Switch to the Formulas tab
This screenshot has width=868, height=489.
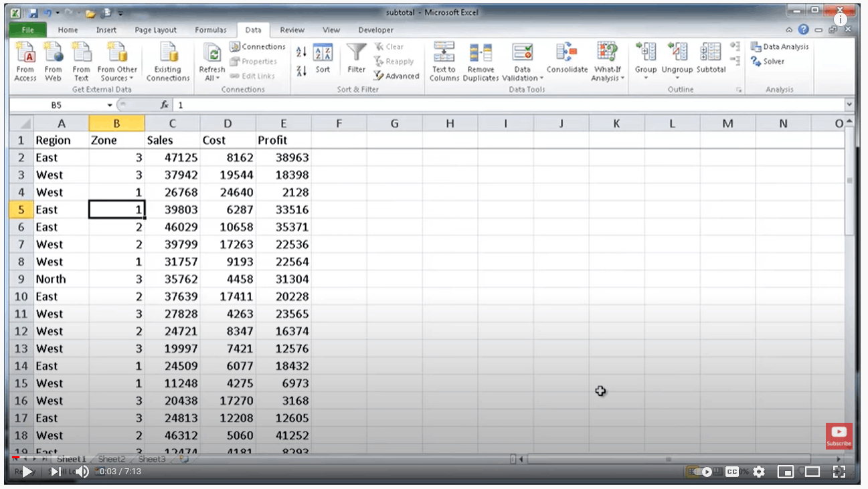click(x=211, y=30)
